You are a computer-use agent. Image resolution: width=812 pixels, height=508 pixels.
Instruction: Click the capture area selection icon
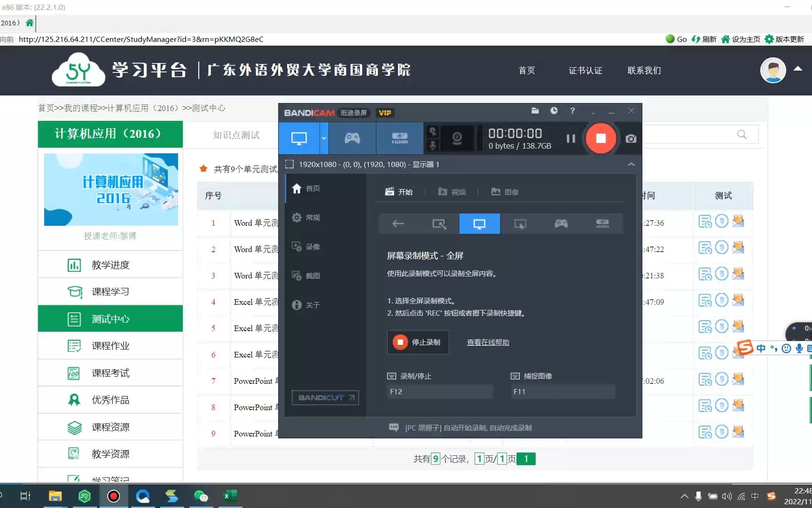pyautogui.click(x=289, y=164)
